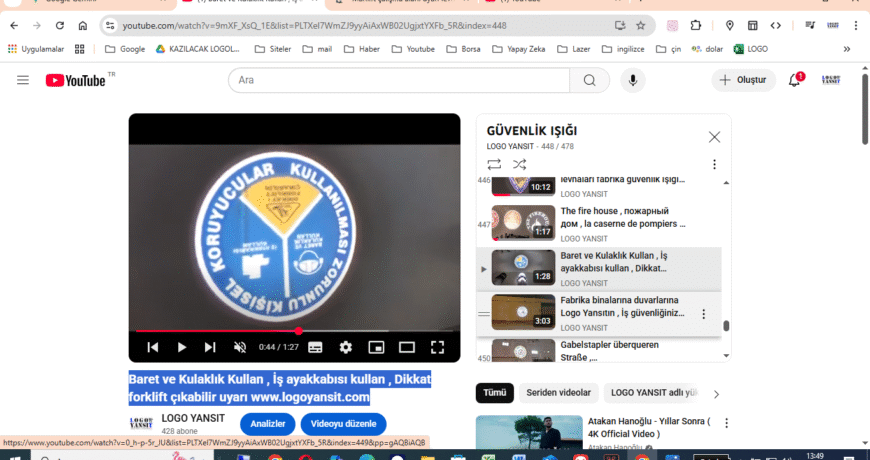Bookmark this page with star
This screenshot has height=460, width=870.
point(640,26)
